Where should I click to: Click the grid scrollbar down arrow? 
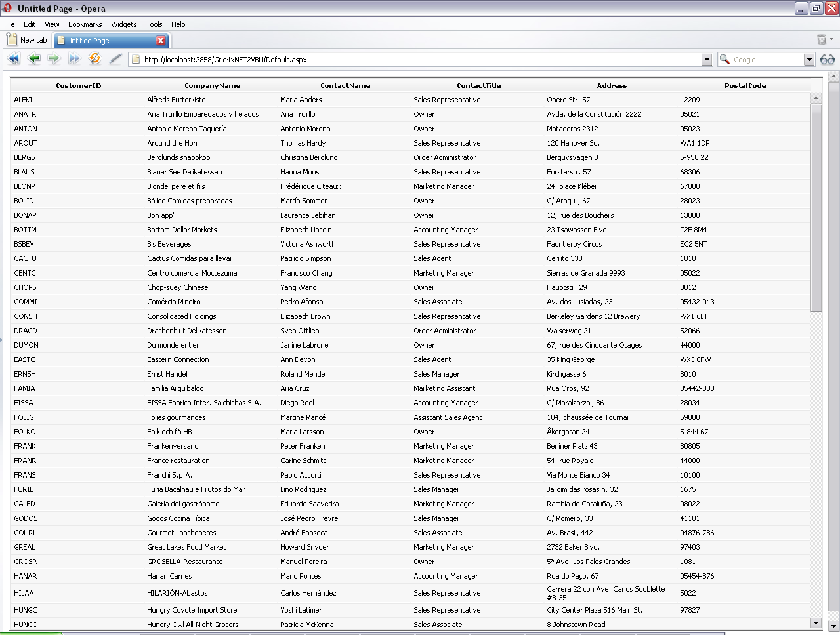coord(816,623)
